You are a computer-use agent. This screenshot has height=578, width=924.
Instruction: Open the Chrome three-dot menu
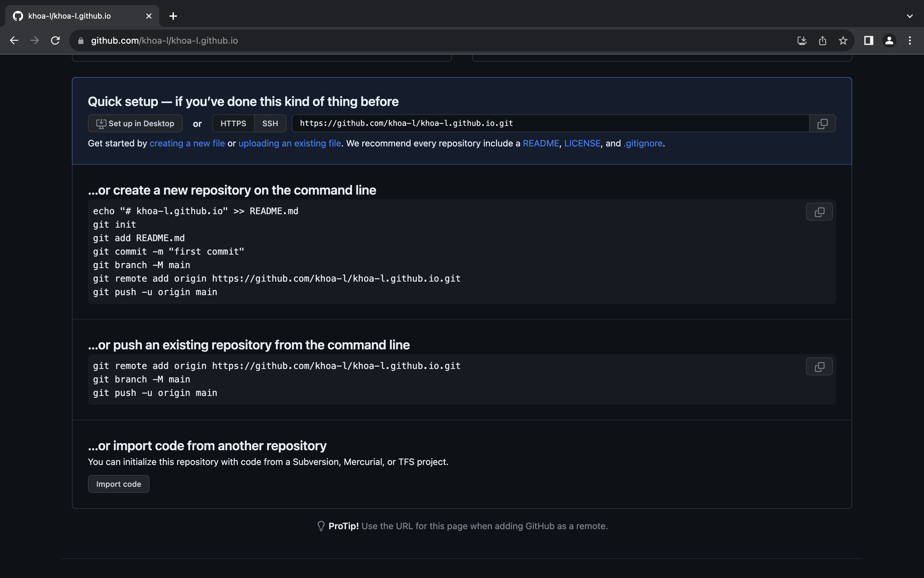910,40
